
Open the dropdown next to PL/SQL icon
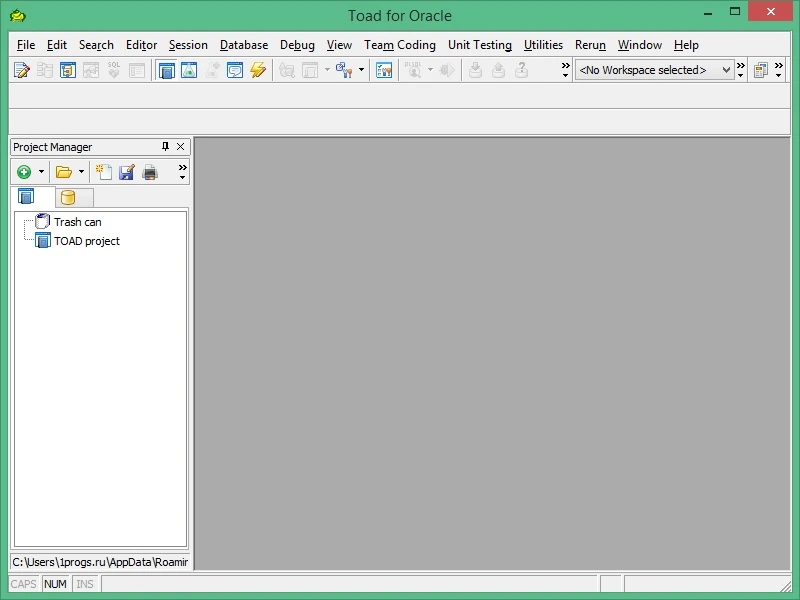430,69
